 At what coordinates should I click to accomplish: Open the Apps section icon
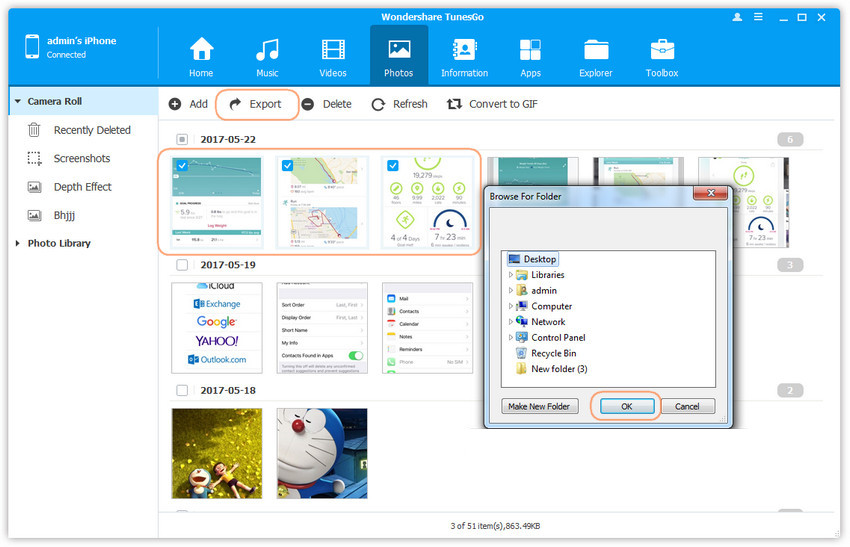coord(530,50)
